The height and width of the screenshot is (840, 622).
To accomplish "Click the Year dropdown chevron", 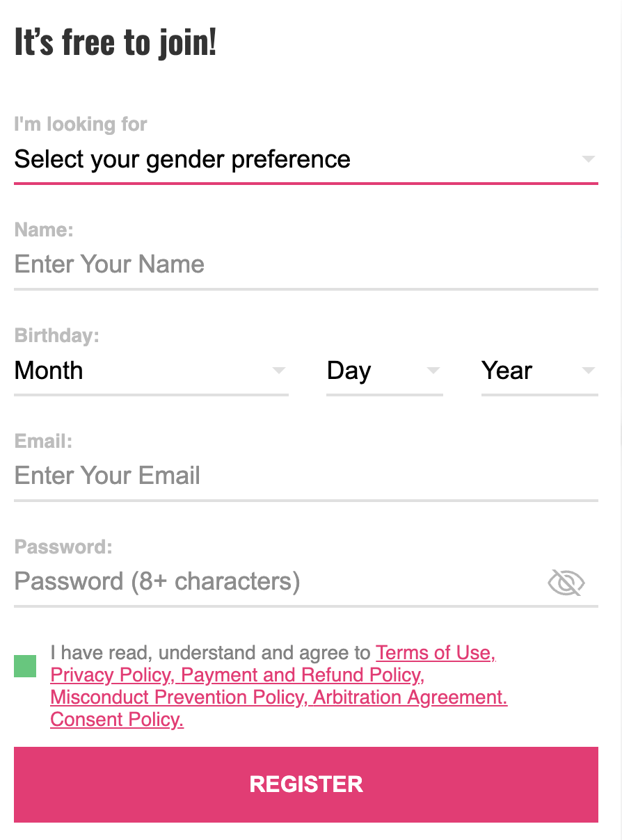I will (587, 371).
